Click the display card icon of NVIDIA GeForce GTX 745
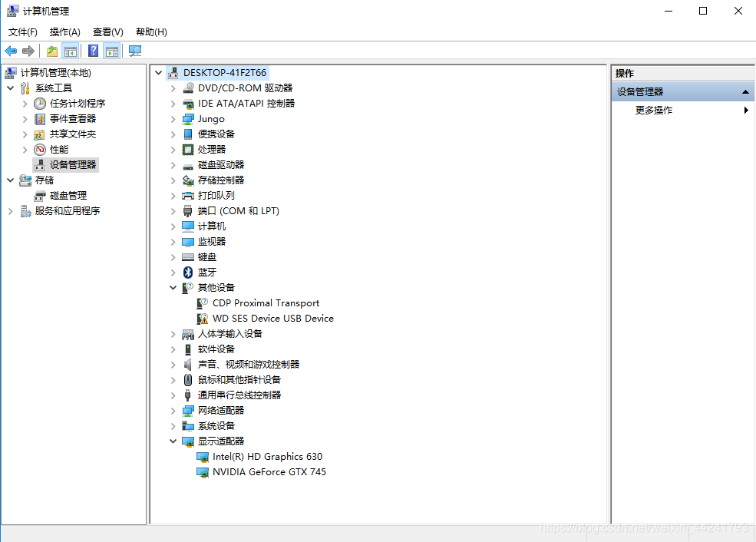The image size is (756, 542). [x=203, y=472]
